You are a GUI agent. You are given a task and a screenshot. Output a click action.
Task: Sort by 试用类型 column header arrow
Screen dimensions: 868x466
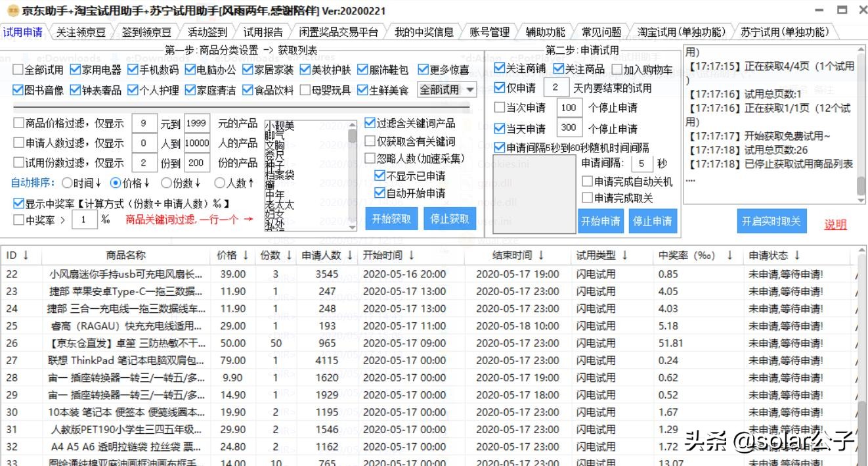pos(624,255)
